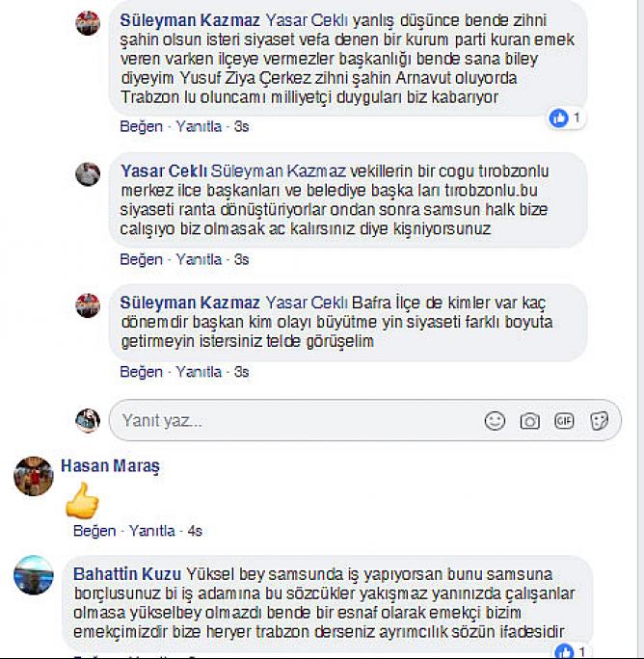Open Hasan Maraş's profile picture
The width and height of the screenshot is (644, 659).
[x=34, y=476]
